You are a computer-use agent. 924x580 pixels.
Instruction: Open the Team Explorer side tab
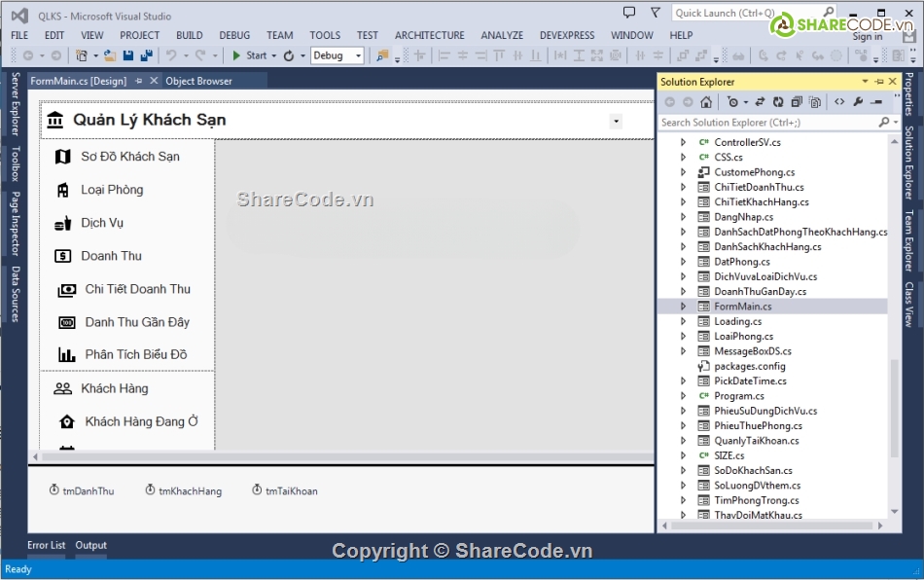[x=909, y=240]
